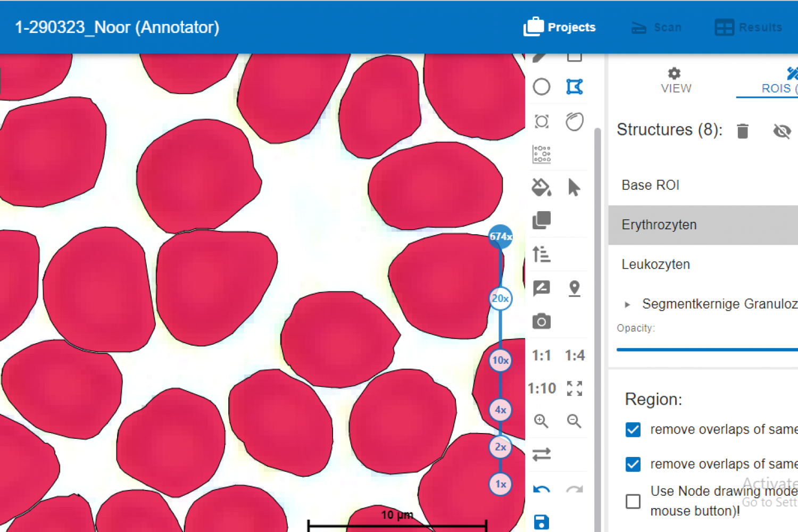The image size is (798, 532).
Task: Open the Projects menu
Action: [x=560, y=27]
